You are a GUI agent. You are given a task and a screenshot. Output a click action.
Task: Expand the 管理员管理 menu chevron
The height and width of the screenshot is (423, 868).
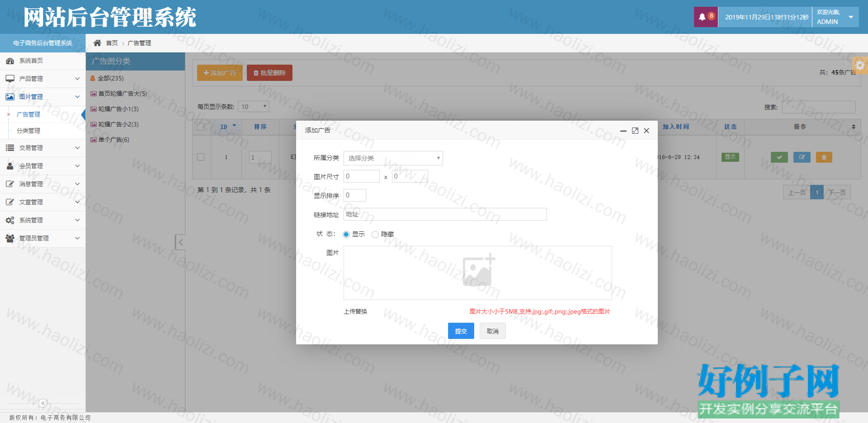tap(77, 238)
